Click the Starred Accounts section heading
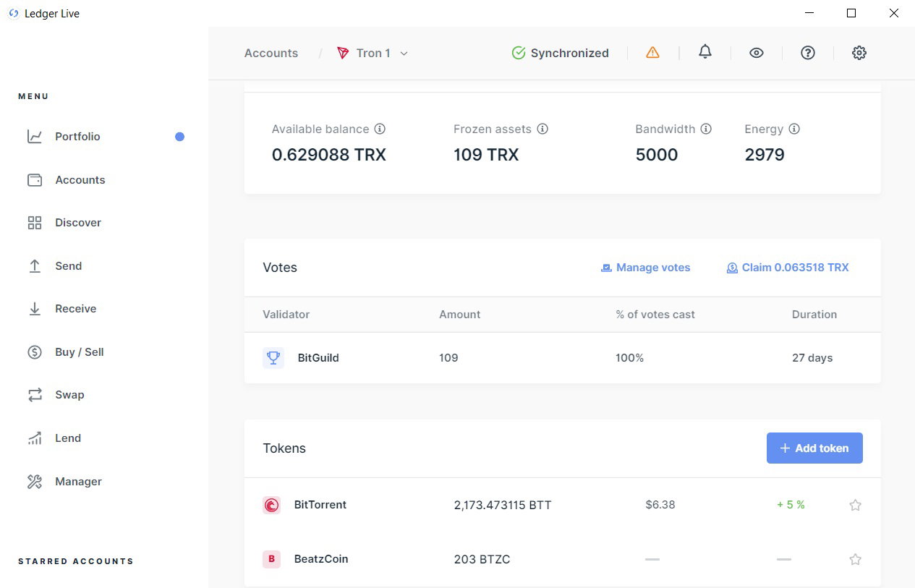915x588 pixels. [76, 561]
